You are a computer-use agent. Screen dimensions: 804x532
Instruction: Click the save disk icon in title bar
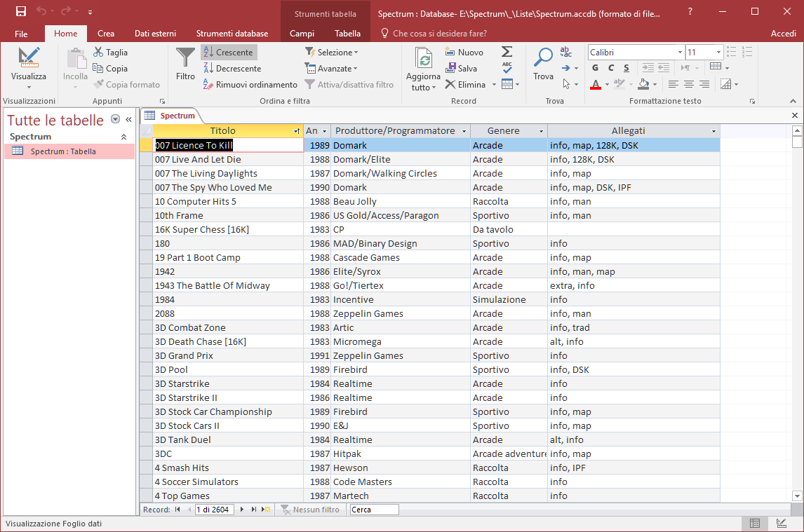pos(21,11)
